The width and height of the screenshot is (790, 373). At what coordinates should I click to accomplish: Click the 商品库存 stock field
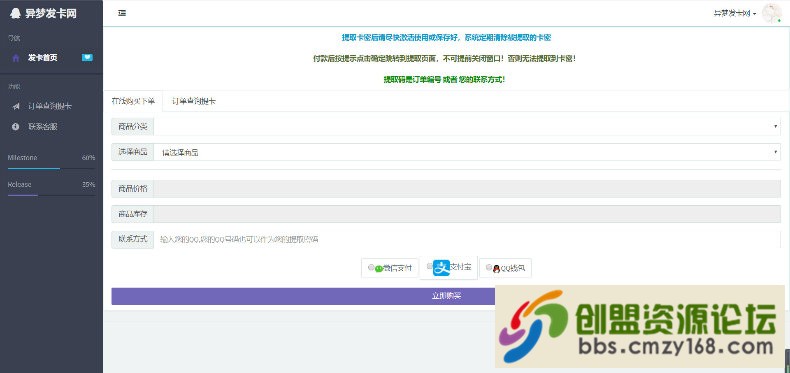pyautogui.click(x=467, y=214)
